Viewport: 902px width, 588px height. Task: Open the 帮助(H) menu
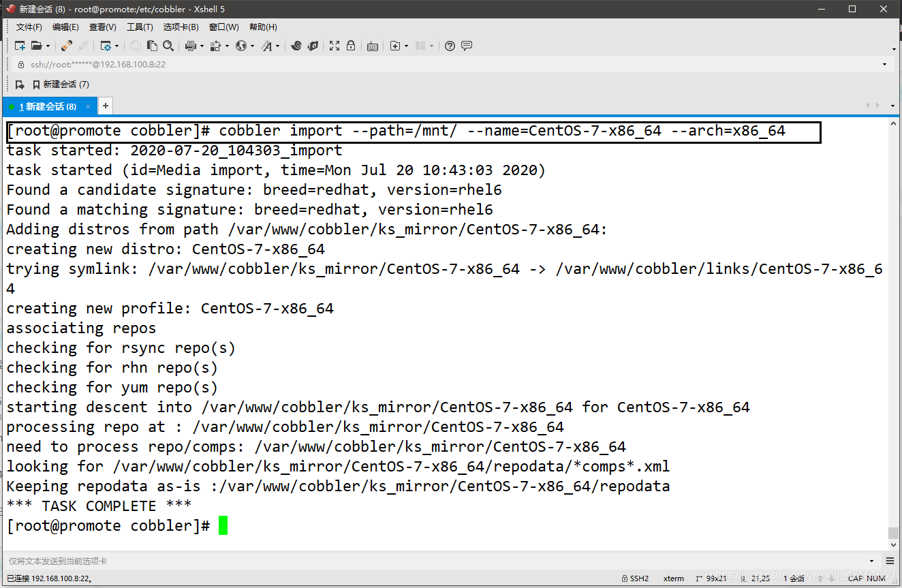(x=263, y=27)
